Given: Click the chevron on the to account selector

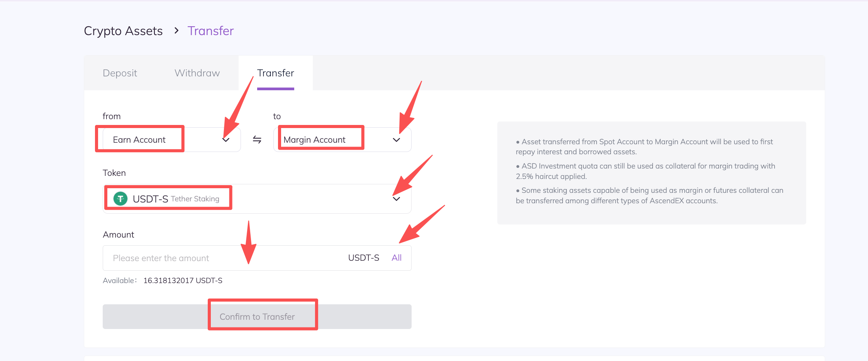Looking at the screenshot, I should [396, 140].
